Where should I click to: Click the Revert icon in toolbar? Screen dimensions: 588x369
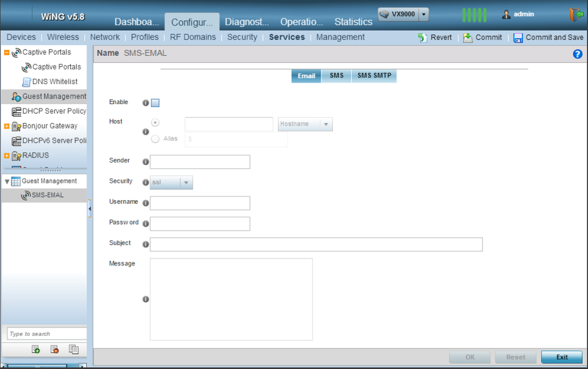tap(422, 38)
